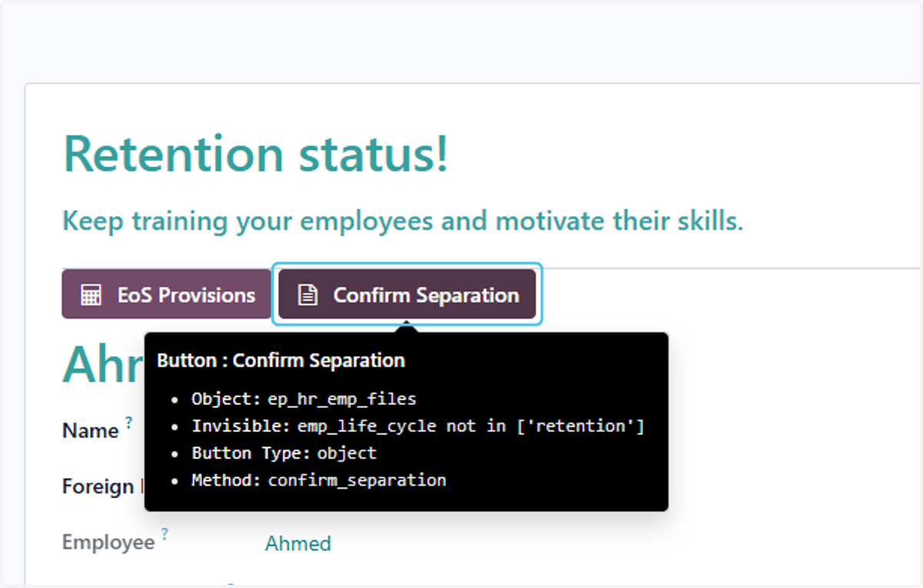Click the 'Invisible: emp_life_cycle not in' tooltip line
This screenshot has height=588, width=923.
point(418,426)
